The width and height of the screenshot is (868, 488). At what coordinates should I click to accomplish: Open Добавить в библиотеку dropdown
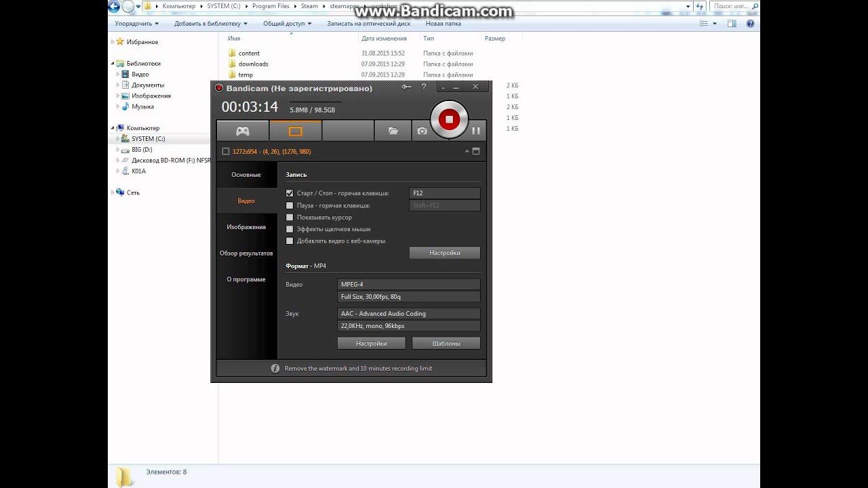211,23
